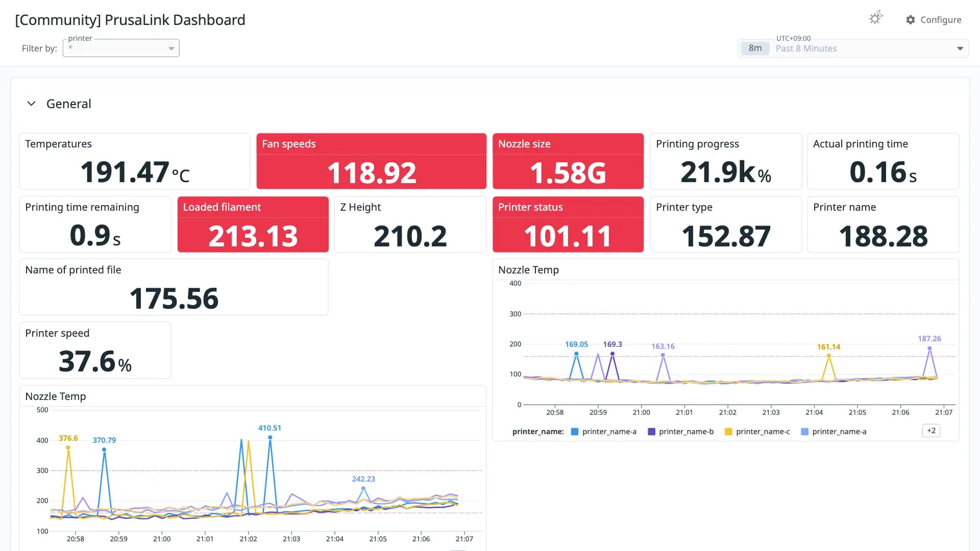Screen dimensions: 980x551
Task: Click the Printer status 101.11 value
Action: click(x=568, y=236)
